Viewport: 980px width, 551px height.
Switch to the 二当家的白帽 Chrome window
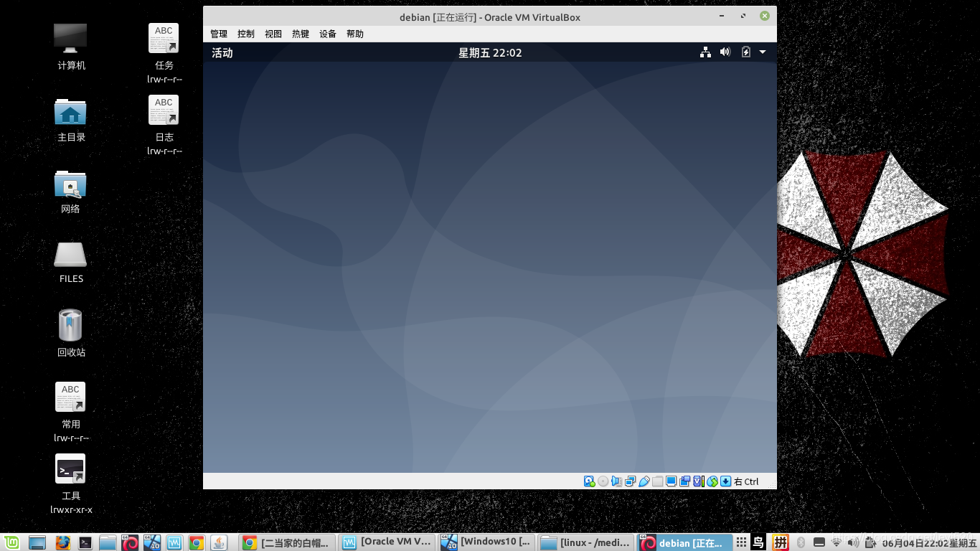pos(287,542)
